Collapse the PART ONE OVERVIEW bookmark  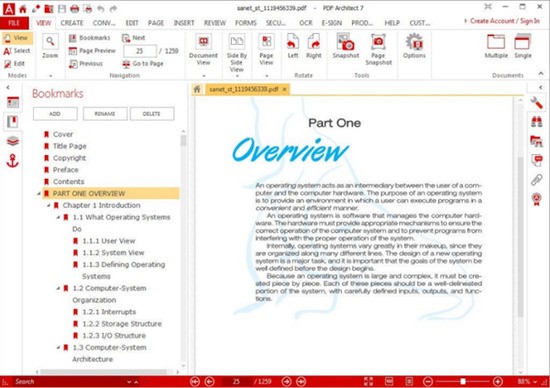pos(39,194)
